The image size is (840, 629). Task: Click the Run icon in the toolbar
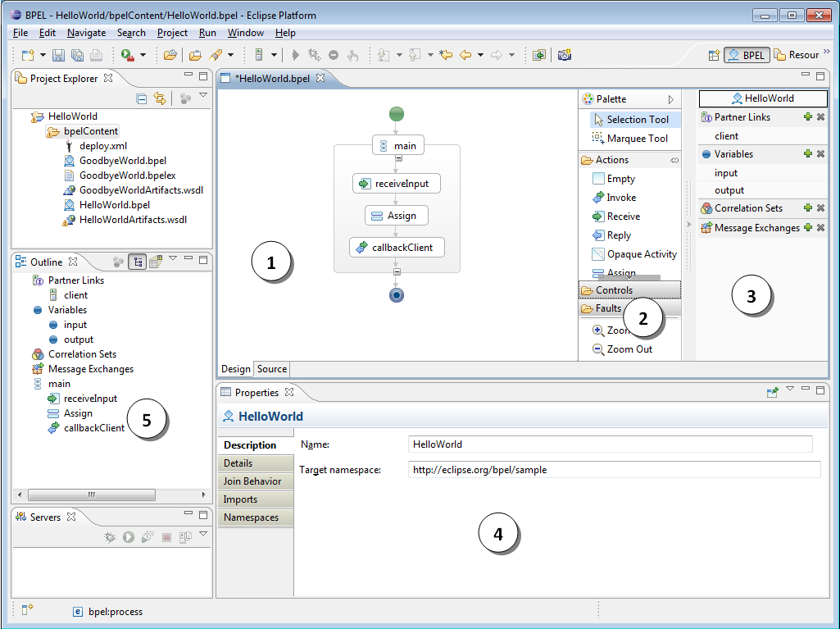(x=125, y=54)
